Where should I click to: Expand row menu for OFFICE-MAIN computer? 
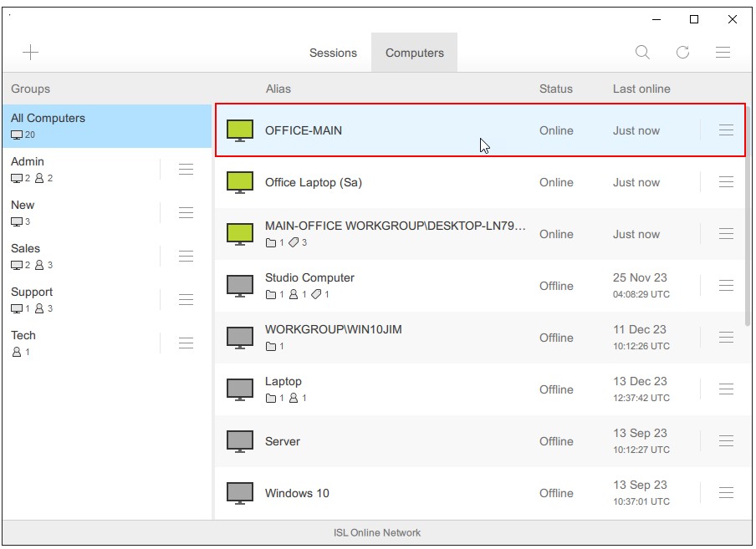[x=726, y=130]
